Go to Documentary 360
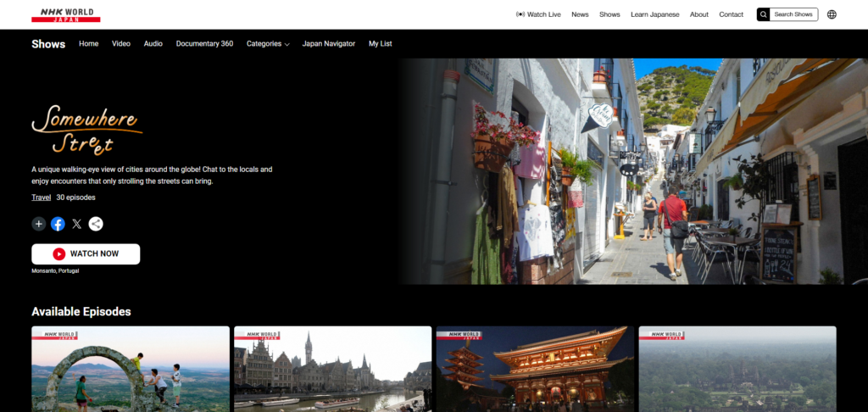This screenshot has height=412, width=868. (x=204, y=43)
